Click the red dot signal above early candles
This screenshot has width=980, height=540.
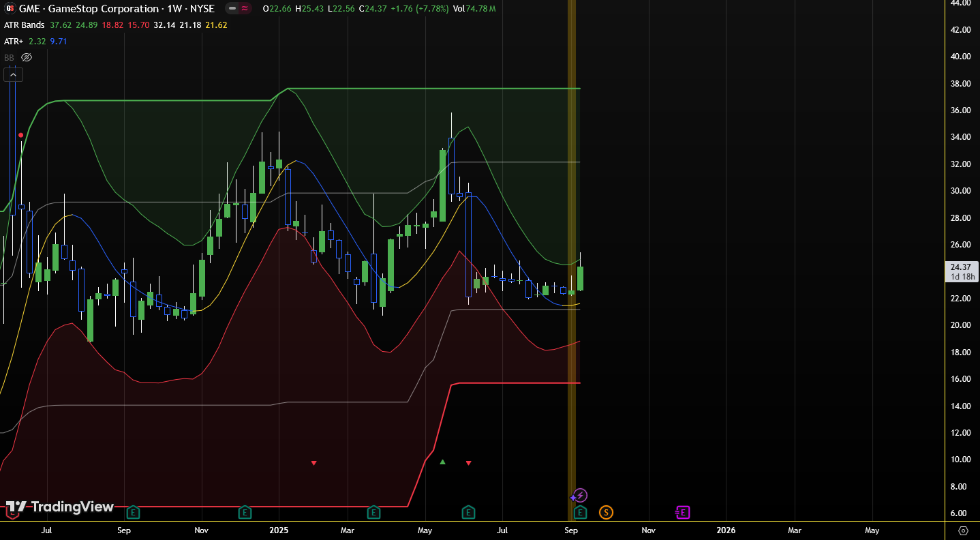(21, 135)
